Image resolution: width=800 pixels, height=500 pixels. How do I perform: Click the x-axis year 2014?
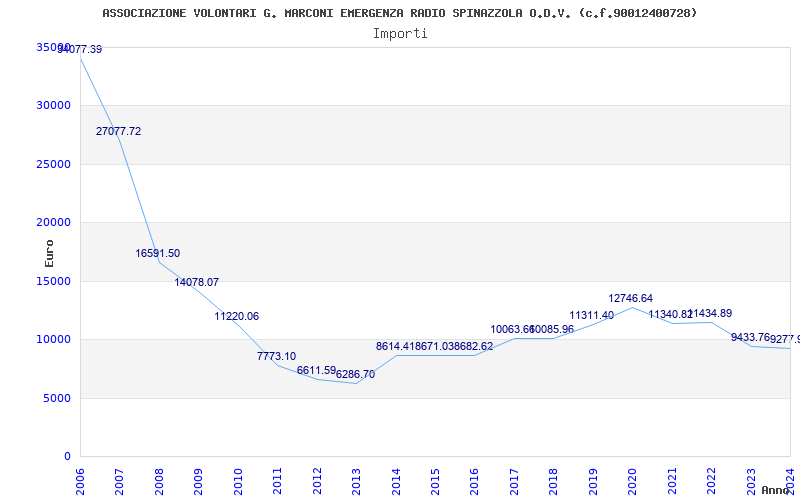coord(396,481)
